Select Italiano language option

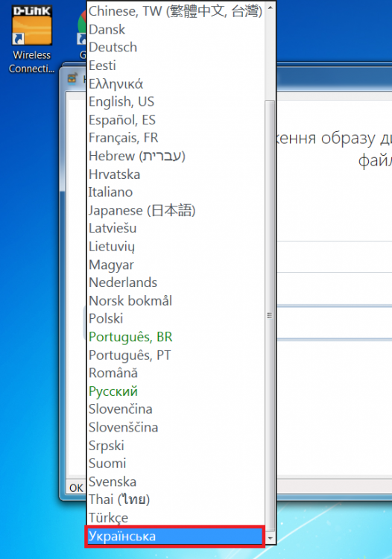[x=176, y=192]
